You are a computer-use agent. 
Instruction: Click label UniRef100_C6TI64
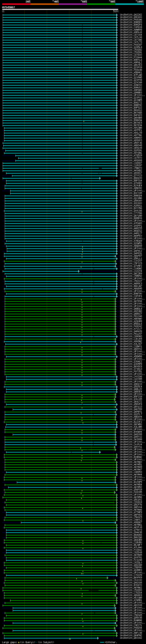pos(131,35)
